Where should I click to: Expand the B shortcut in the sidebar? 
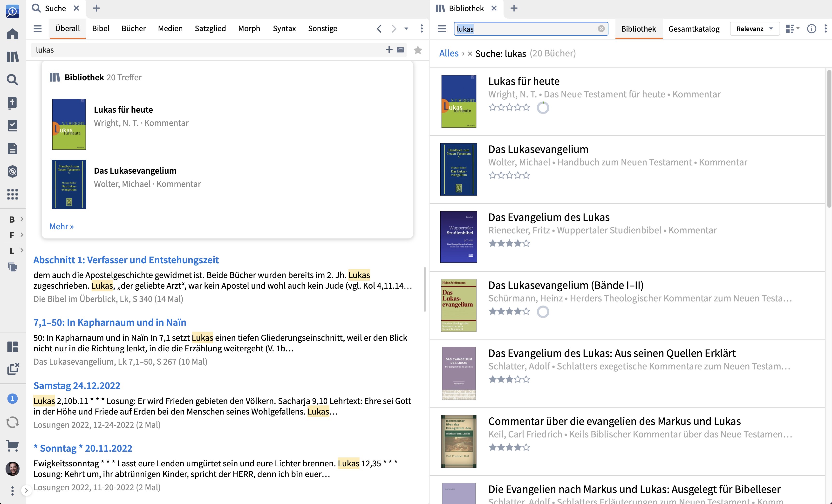(x=22, y=219)
